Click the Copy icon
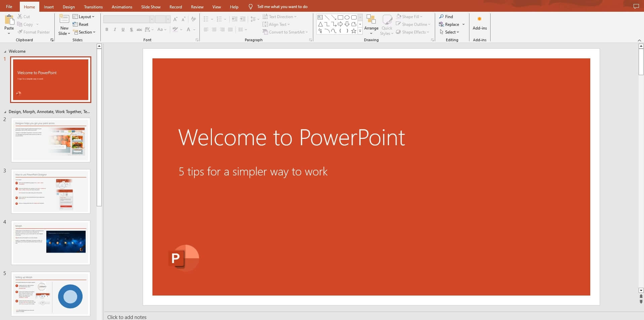Image resolution: width=644 pixels, height=320 pixels. pyautogui.click(x=20, y=24)
